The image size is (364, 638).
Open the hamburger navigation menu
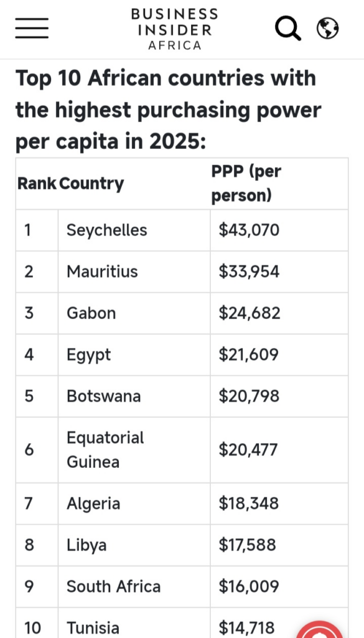[x=32, y=28]
